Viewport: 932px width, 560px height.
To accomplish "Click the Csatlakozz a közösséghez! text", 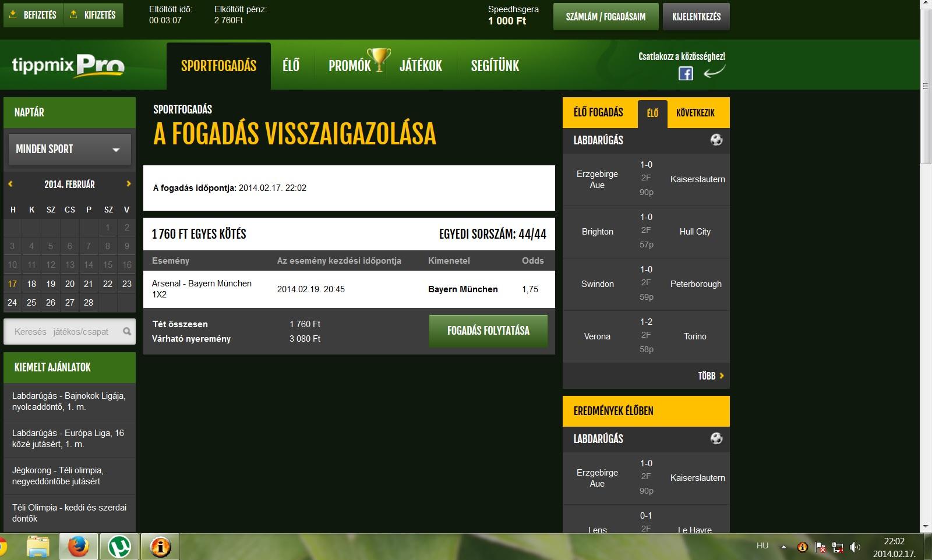I will tap(682, 56).
